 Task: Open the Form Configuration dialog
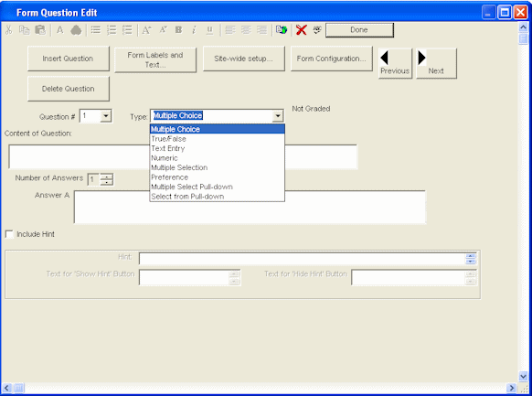click(332, 59)
